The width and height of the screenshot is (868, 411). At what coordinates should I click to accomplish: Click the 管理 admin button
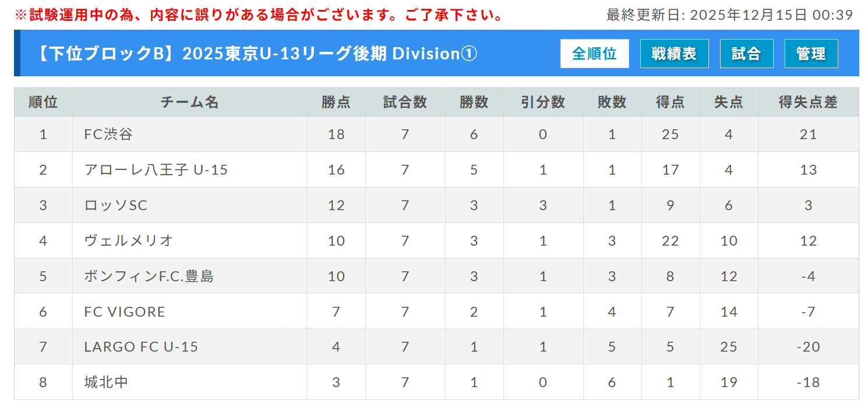click(811, 54)
